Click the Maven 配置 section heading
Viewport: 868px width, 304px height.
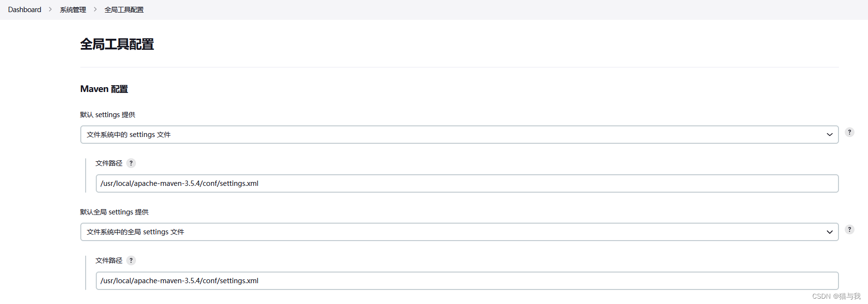(104, 89)
